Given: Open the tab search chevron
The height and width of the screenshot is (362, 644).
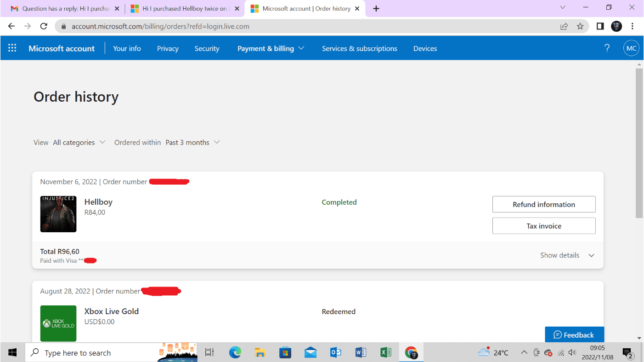Looking at the screenshot, I should tap(563, 7).
